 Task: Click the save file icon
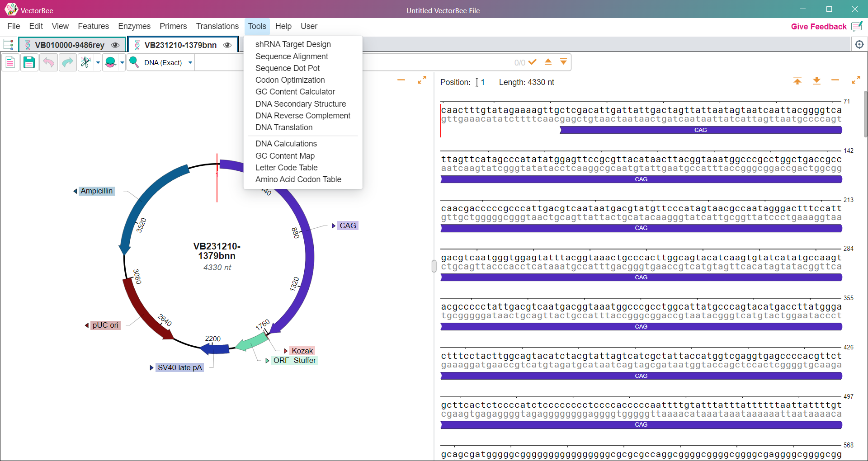(x=29, y=62)
